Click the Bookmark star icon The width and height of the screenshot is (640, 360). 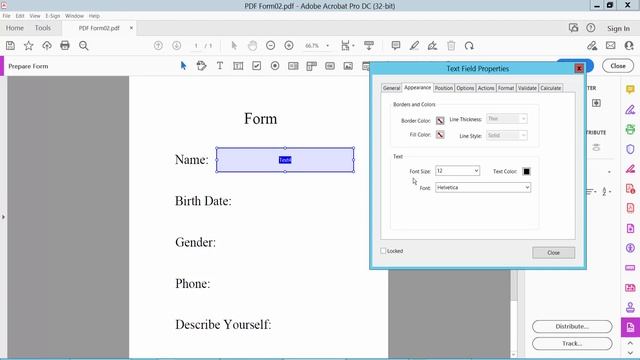[29, 46]
